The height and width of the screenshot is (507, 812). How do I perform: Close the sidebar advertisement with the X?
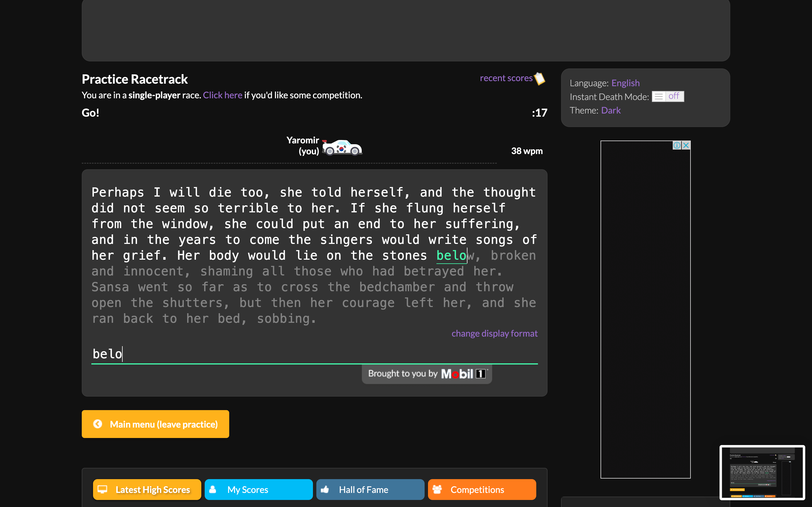click(x=687, y=145)
